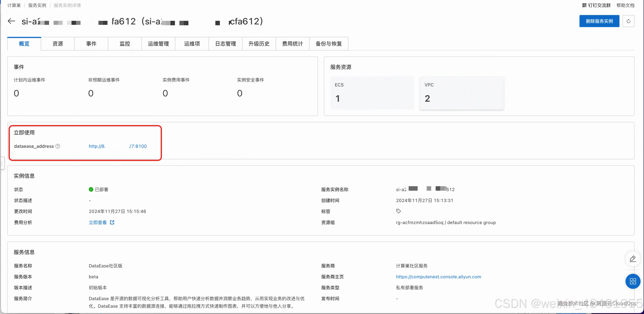
Task: Open the 资源 tab
Action: [57, 43]
